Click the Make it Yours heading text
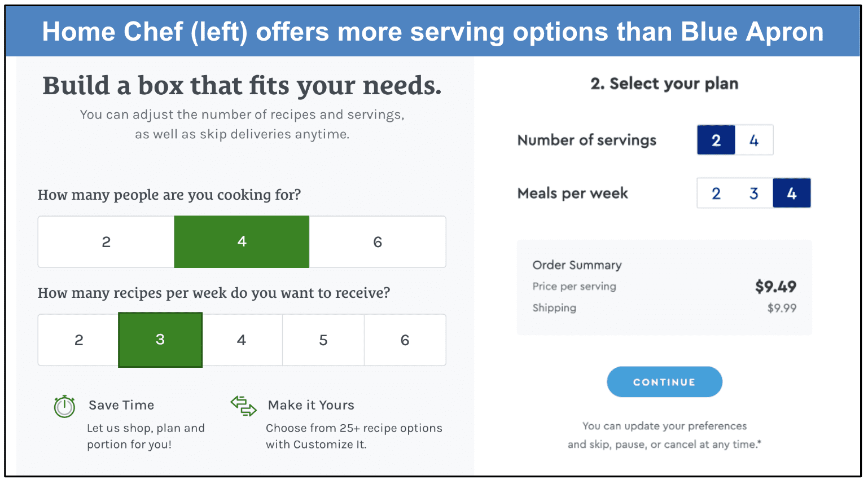 (311, 405)
